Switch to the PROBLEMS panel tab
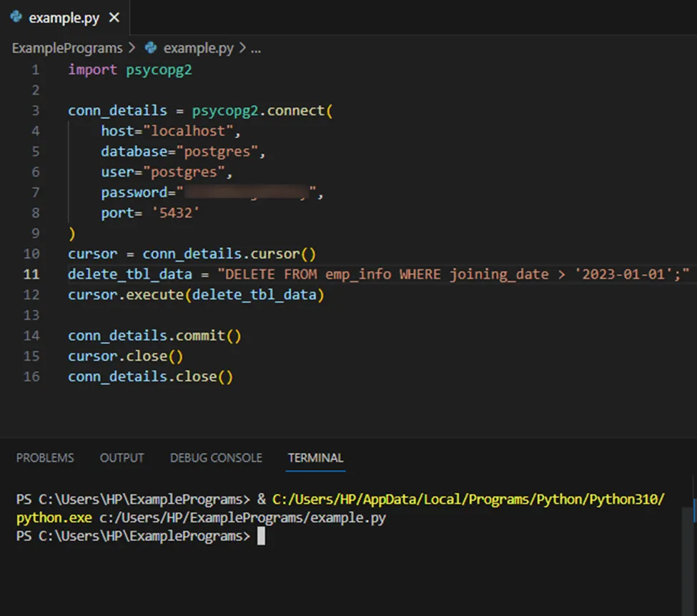This screenshot has width=697, height=616. [x=45, y=457]
